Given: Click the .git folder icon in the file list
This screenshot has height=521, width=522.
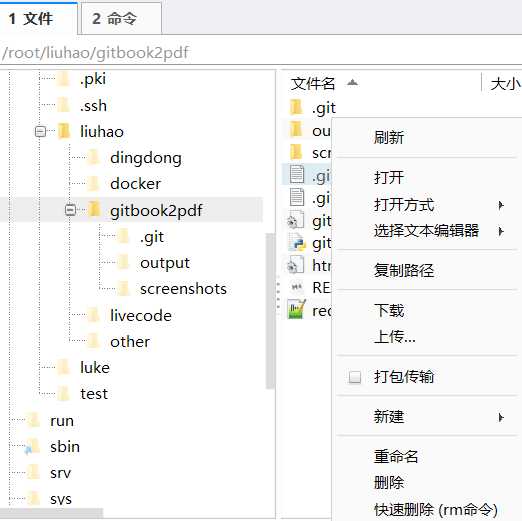Looking at the screenshot, I should [296, 107].
